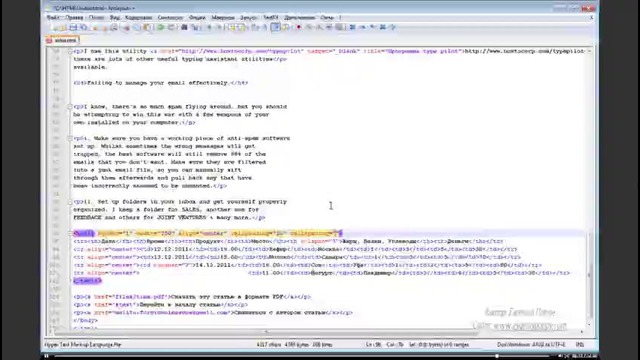Image resolution: width=640 pixels, height=360 pixels.
Task: Click the Paste toolbar icon
Action: [147, 27]
